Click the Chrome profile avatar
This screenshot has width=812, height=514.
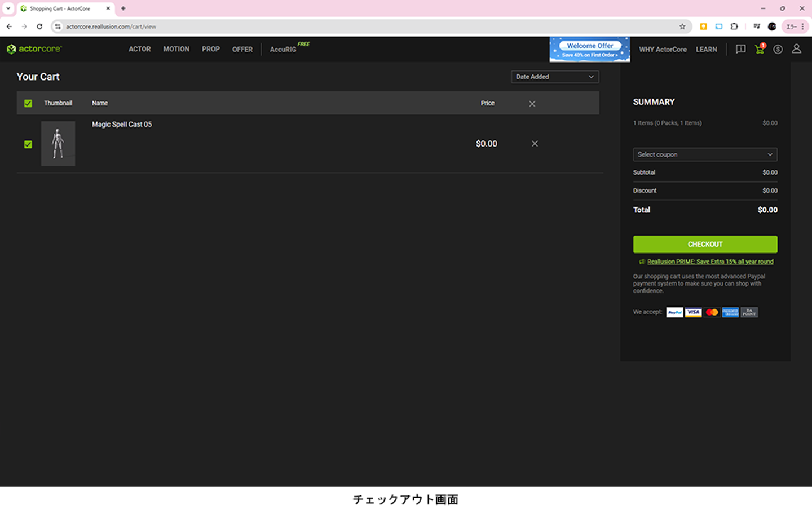coord(772,26)
